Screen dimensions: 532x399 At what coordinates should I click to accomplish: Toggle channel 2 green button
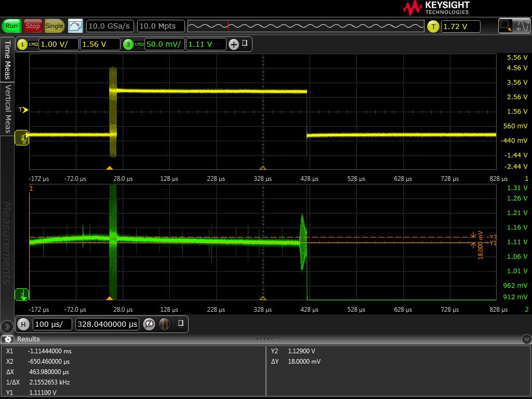click(x=128, y=45)
